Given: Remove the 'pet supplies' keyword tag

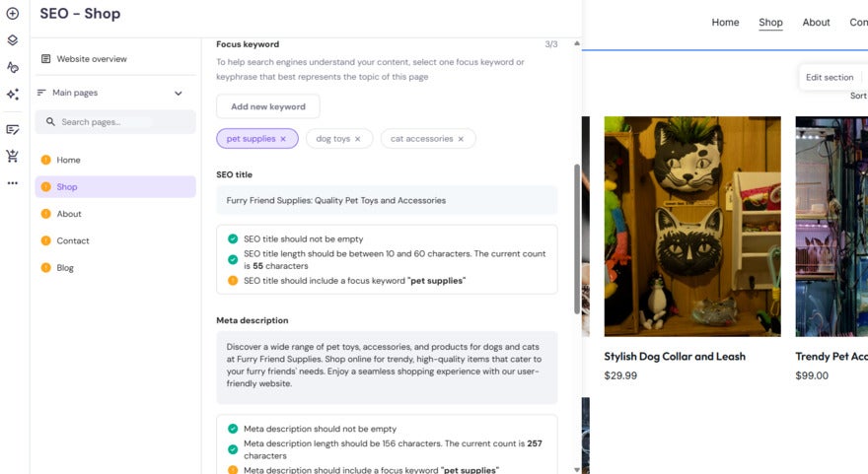Looking at the screenshot, I should (283, 139).
